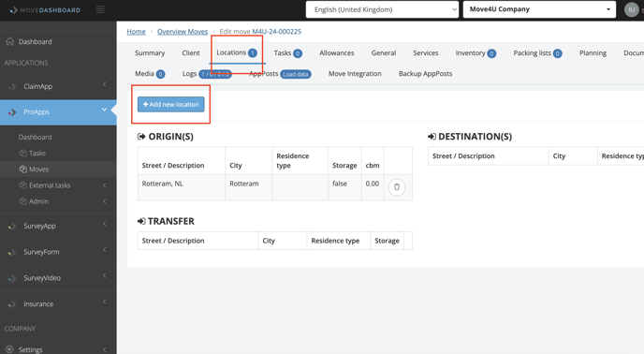
Task: Expand the SurveyForm sidebar chevron
Action: (104, 249)
